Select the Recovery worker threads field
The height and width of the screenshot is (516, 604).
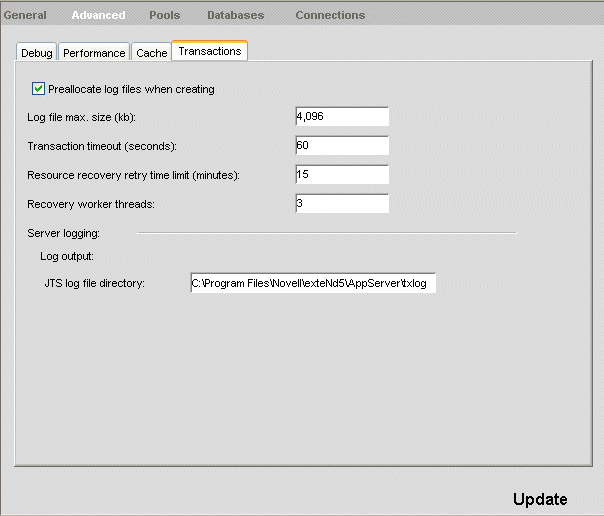pos(341,204)
